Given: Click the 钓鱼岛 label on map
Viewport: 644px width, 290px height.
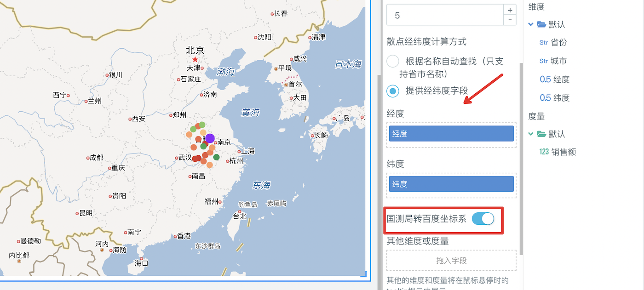Looking at the screenshot, I should [248, 204].
